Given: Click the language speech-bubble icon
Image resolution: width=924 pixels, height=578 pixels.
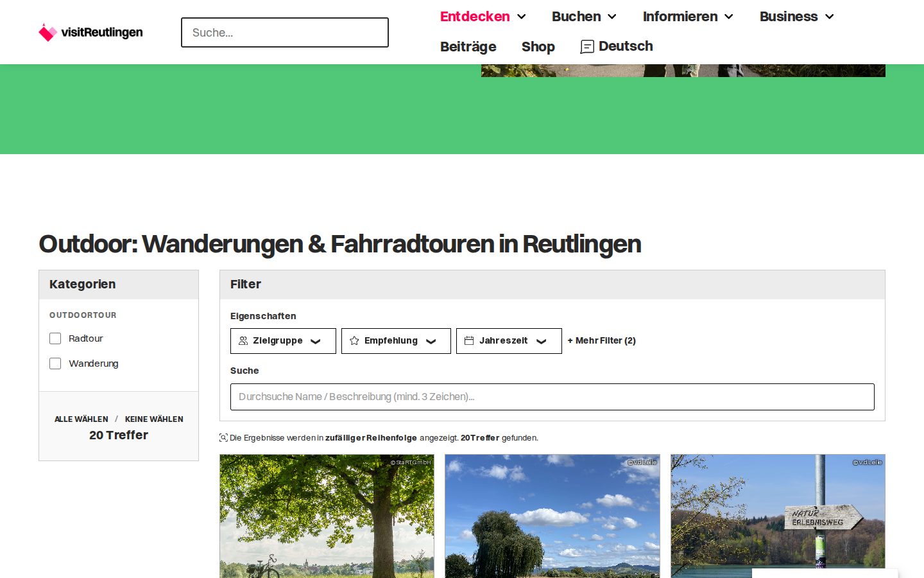Looking at the screenshot, I should coord(587,47).
